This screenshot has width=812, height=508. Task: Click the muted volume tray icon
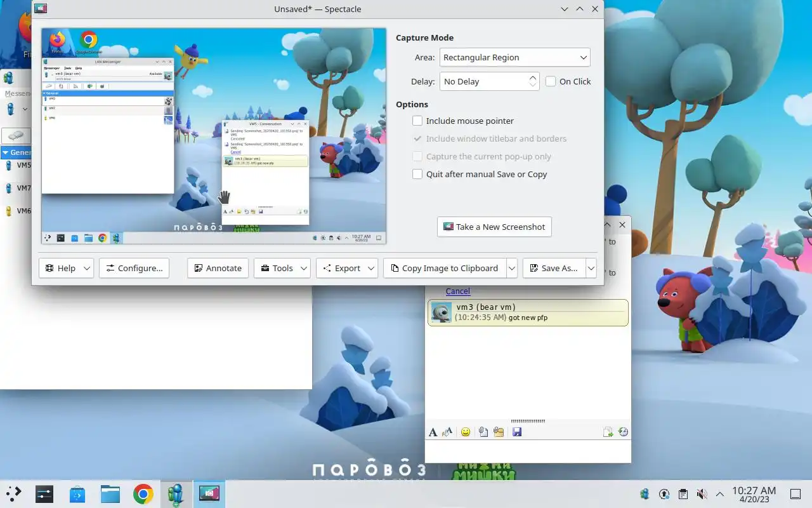[702, 494]
